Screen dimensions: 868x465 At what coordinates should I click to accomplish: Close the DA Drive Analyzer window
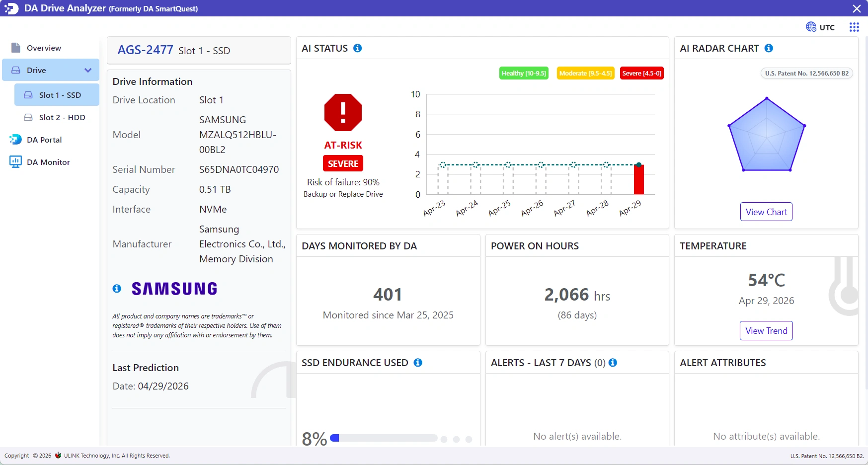click(x=857, y=8)
